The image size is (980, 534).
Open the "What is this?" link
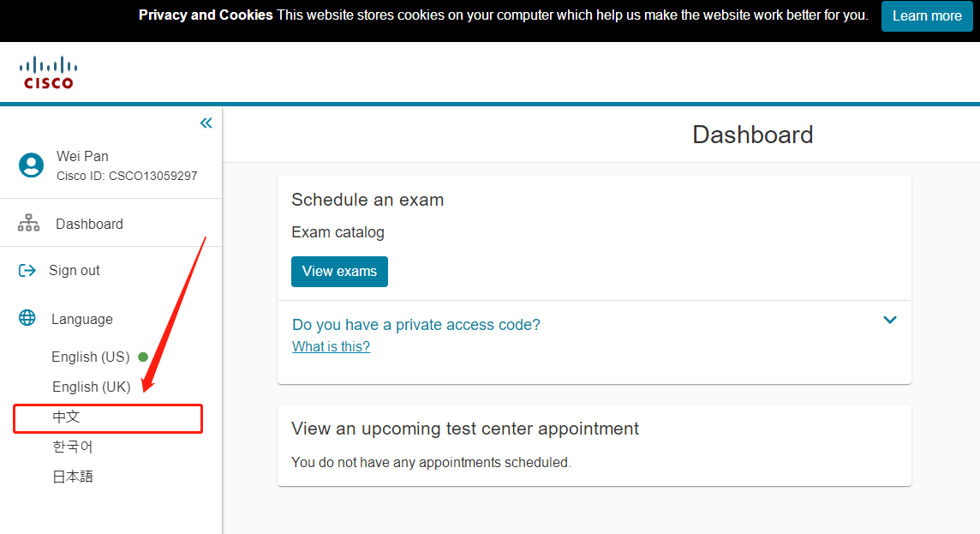(331, 346)
